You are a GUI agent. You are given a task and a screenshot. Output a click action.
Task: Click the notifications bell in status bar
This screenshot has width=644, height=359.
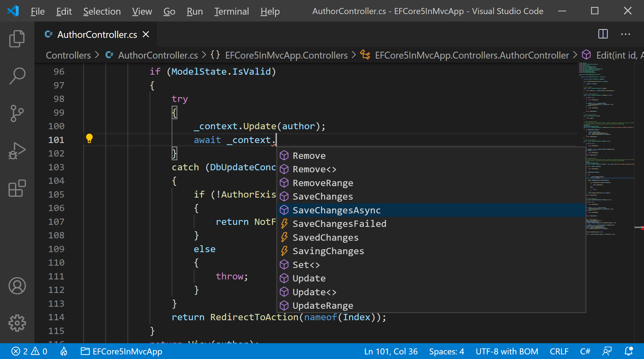click(x=629, y=351)
